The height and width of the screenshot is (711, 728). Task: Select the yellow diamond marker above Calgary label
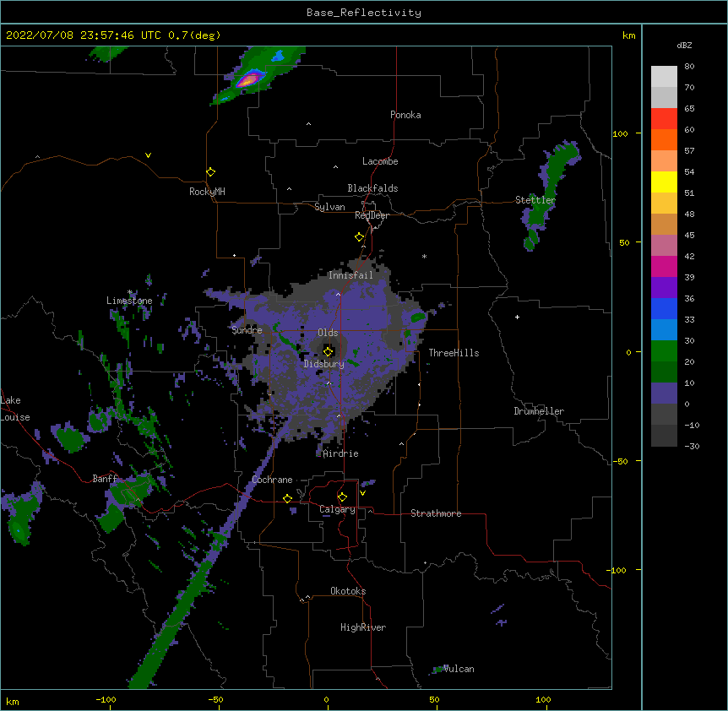click(342, 497)
